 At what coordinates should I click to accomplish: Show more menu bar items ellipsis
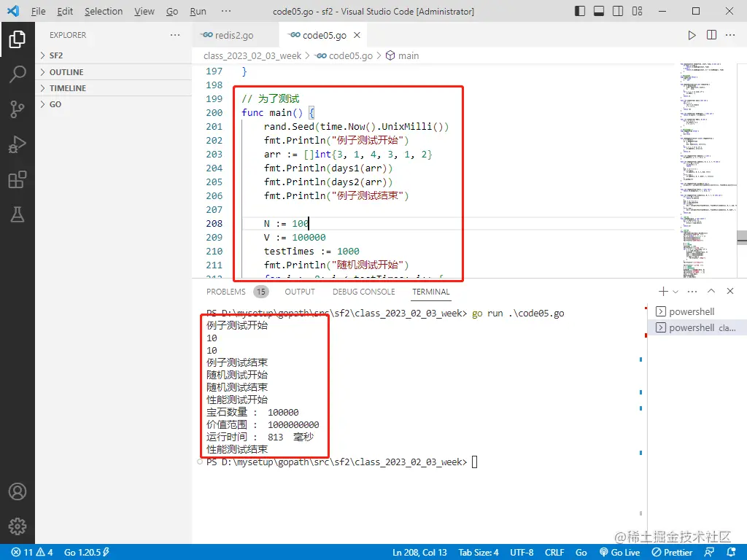click(226, 11)
